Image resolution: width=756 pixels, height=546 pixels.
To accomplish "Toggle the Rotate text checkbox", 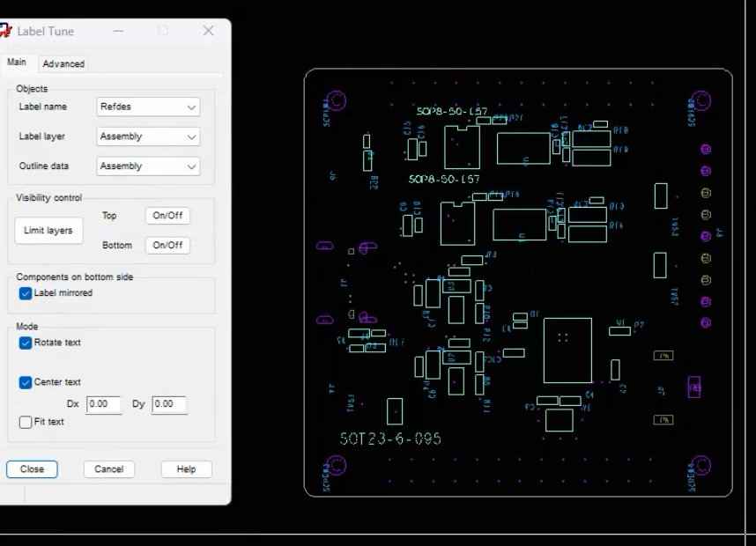I will click(x=26, y=343).
